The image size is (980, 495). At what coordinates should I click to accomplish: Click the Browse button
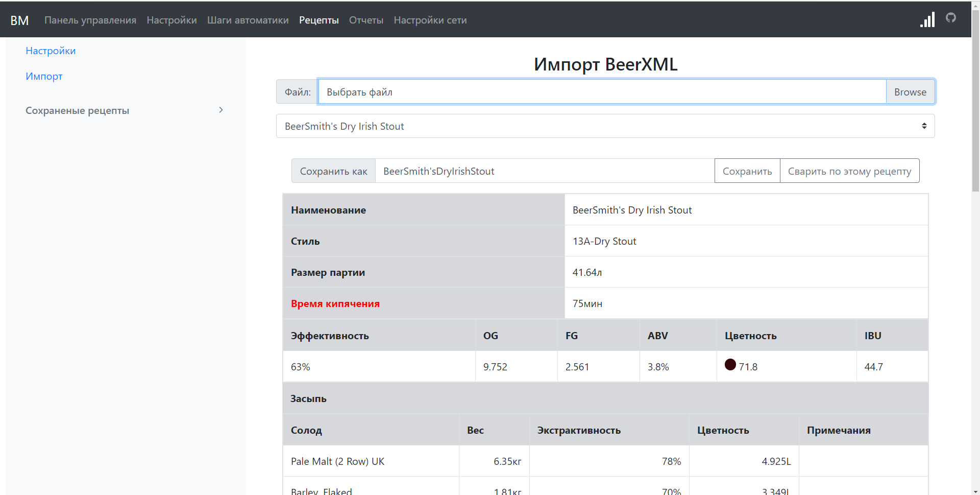(x=910, y=92)
